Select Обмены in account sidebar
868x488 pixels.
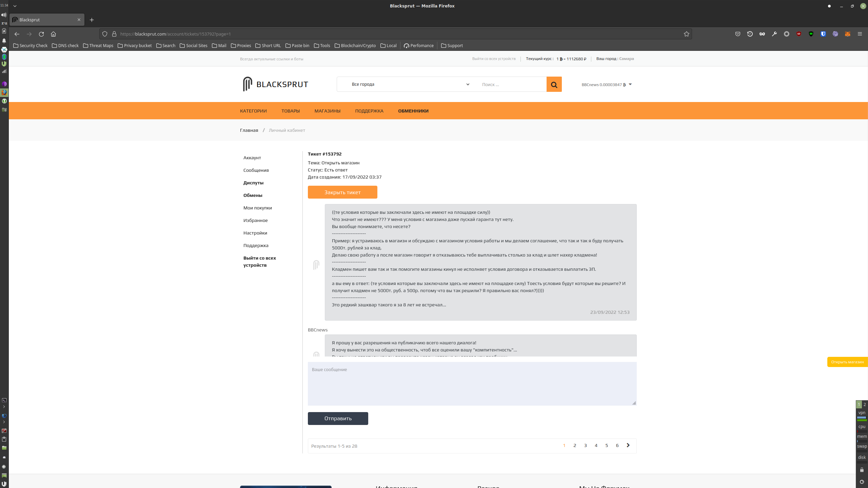253,195
